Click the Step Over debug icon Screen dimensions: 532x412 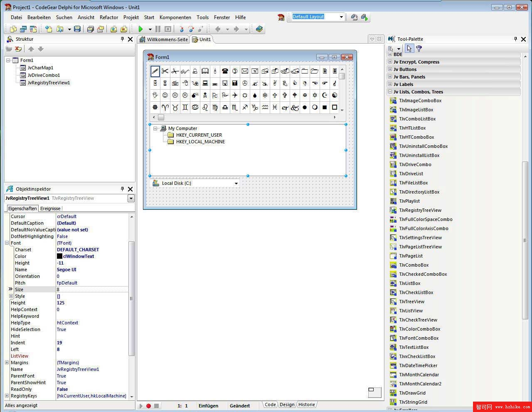tap(191, 29)
